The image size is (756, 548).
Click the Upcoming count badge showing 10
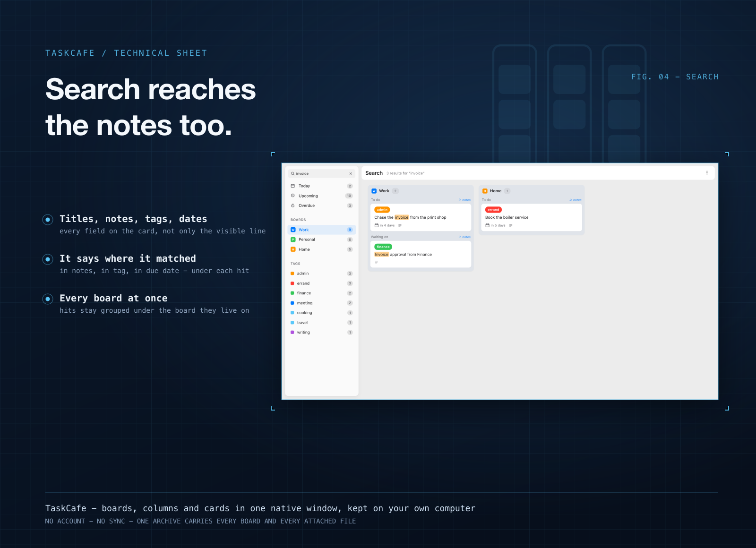[x=349, y=196]
